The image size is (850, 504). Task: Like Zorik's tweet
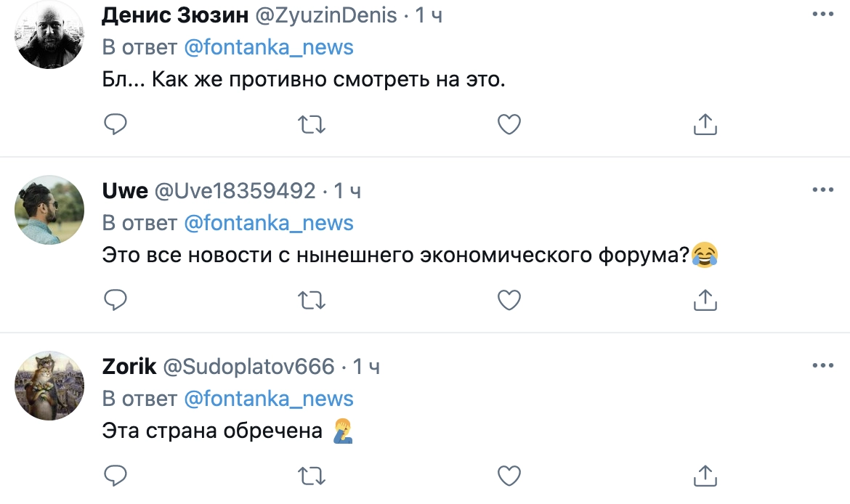pyautogui.click(x=509, y=476)
